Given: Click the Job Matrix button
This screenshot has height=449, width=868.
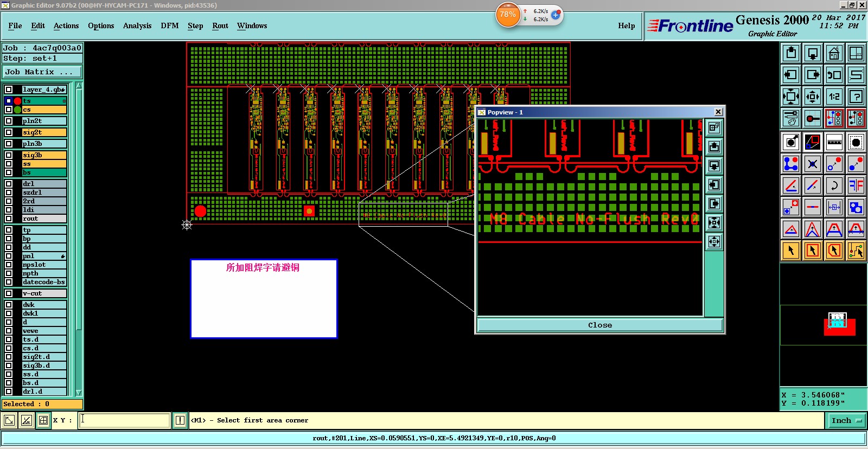Looking at the screenshot, I should (42, 72).
